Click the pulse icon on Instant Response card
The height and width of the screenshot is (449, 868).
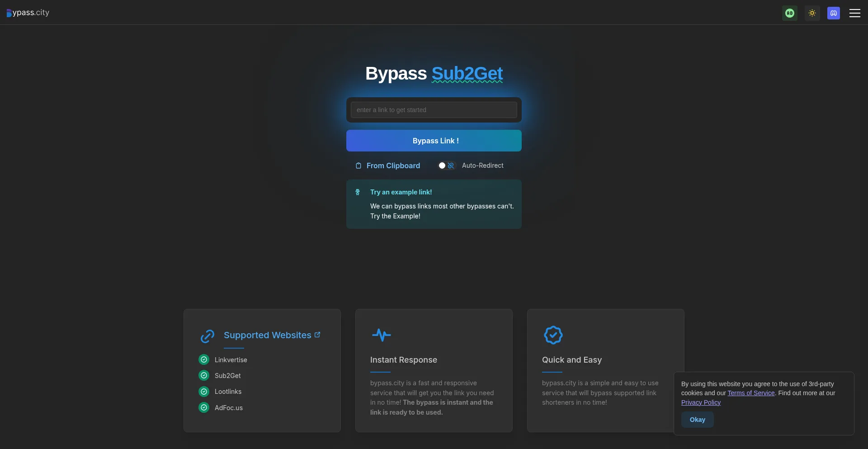[x=382, y=335]
